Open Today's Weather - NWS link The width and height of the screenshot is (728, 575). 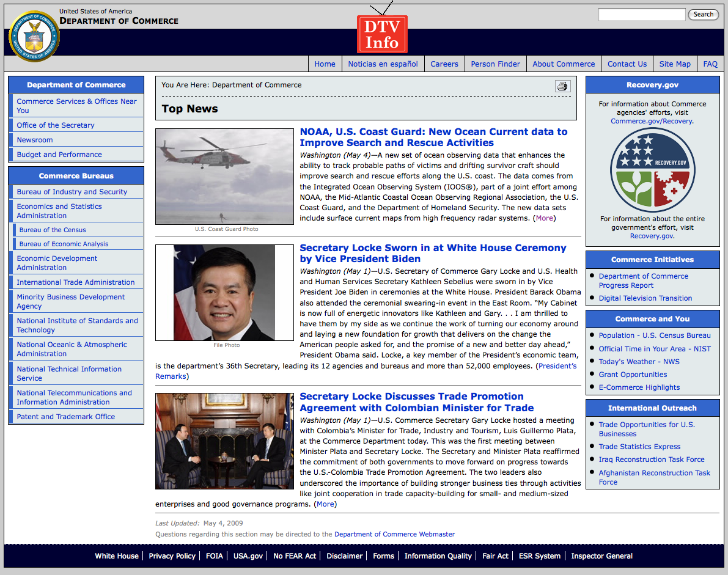[x=639, y=362]
